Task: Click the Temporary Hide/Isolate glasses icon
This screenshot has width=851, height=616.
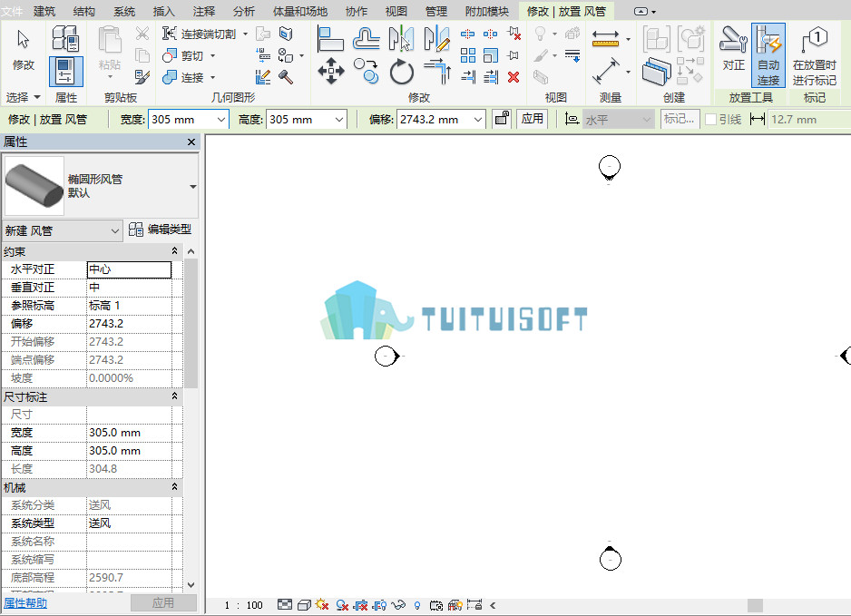Action: [x=398, y=604]
